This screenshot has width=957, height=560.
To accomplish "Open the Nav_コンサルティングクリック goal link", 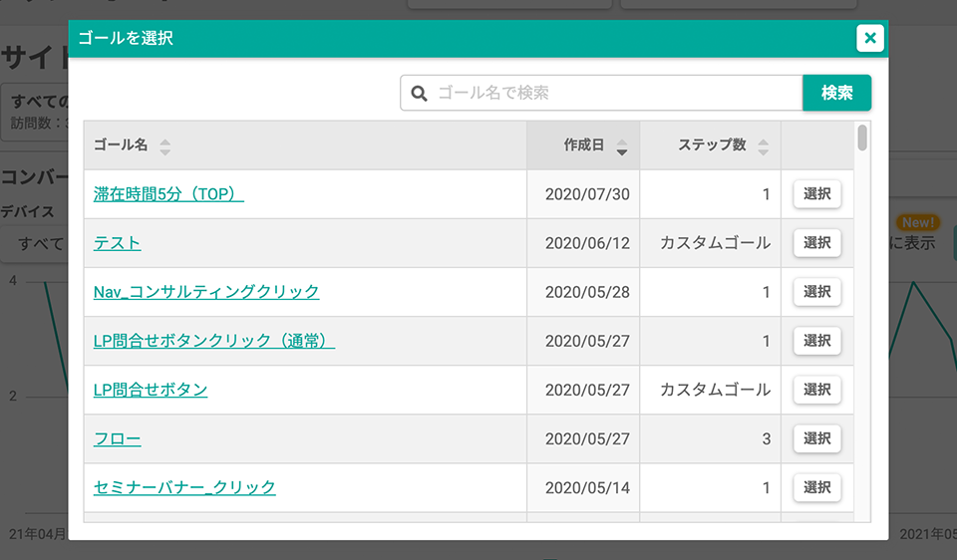I will pyautogui.click(x=206, y=292).
